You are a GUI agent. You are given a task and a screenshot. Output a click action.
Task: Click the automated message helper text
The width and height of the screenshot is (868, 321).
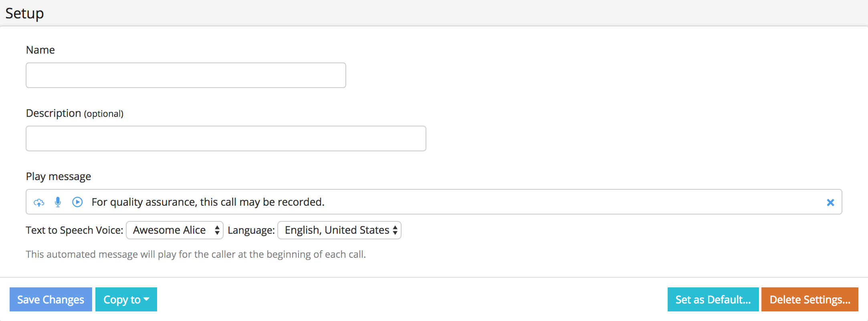point(196,255)
